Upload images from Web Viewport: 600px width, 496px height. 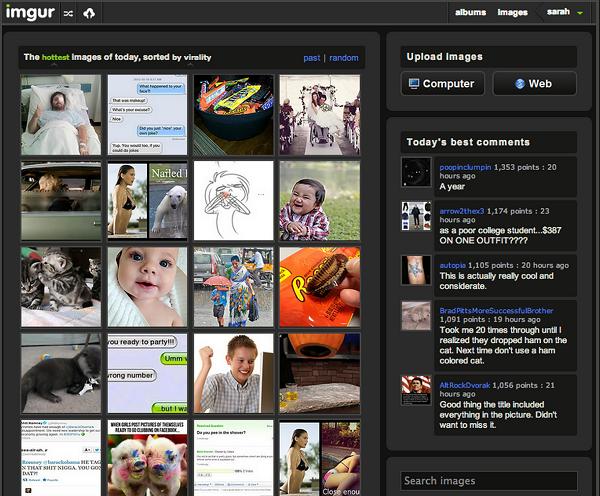click(534, 84)
